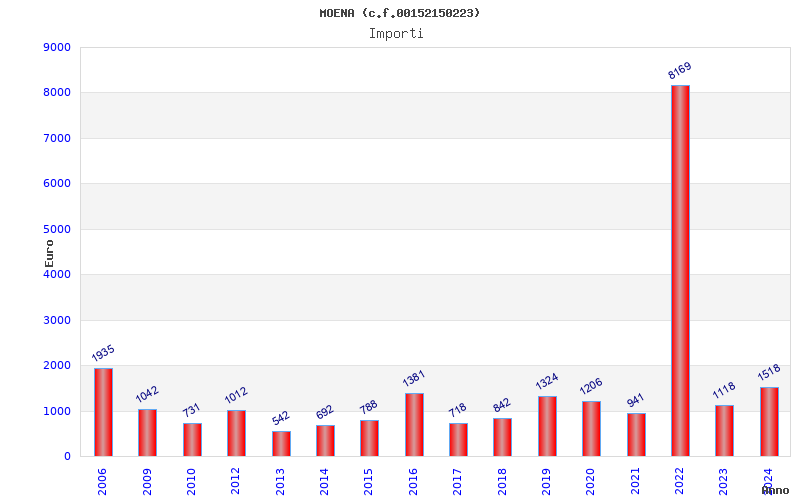Screen dimensions: 800x500
Task: Click the Importi subtitle
Action: click(x=396, y=34)
